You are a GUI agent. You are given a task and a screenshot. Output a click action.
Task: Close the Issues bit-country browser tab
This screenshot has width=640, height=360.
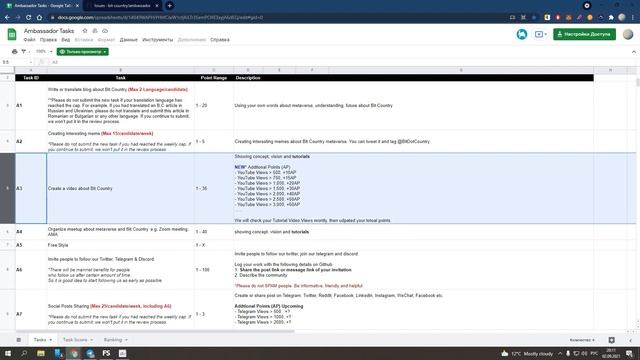pos(157,6)
